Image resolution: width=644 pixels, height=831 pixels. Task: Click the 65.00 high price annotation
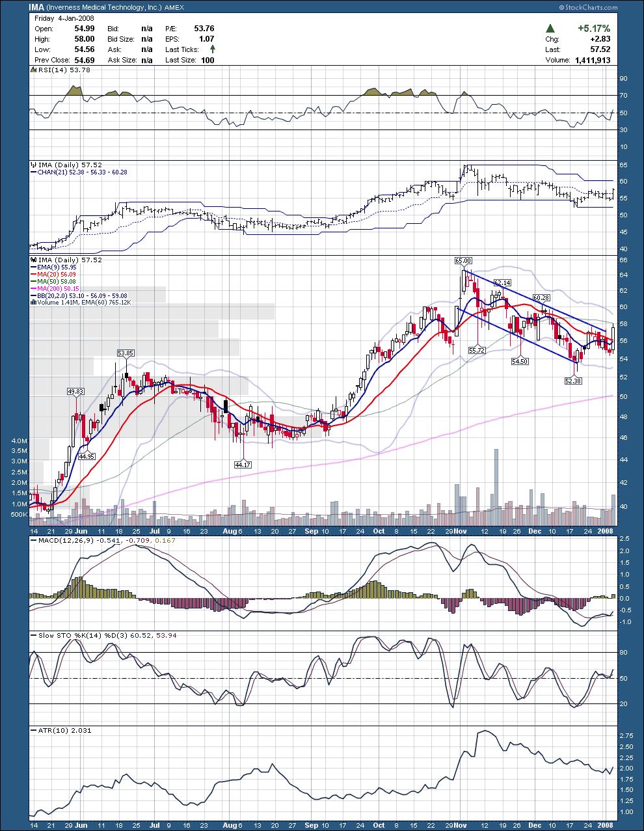463,261
